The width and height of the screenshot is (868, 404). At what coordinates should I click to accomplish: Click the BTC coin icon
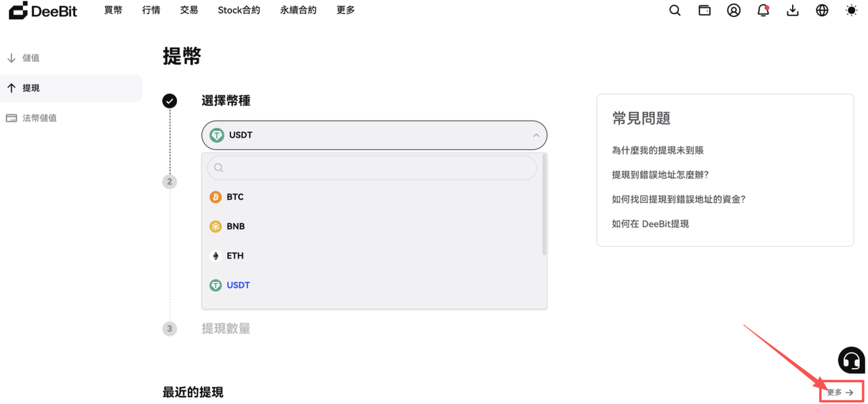coord(216,197)
